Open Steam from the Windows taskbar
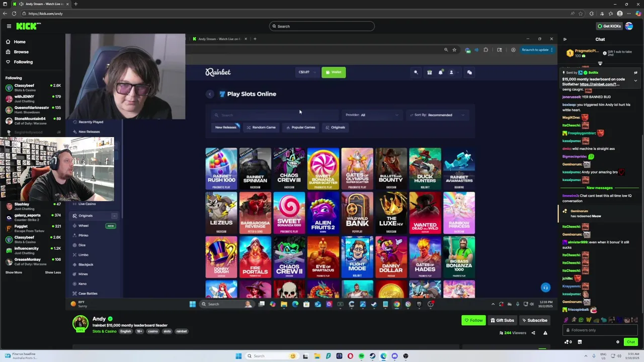The image size is (644, 362). tap(372, 356)
